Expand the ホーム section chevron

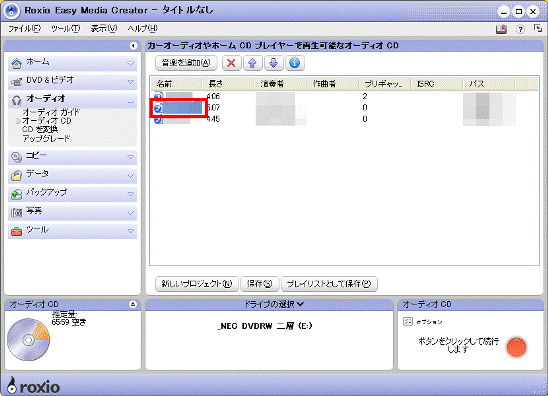coord(130,64)
